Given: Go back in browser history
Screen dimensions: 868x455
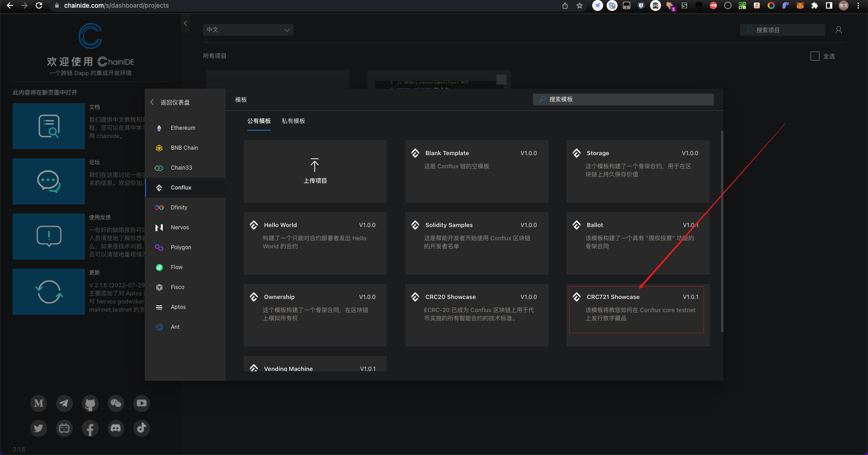Looking at the screenshot, I should pyautogui.click(x=10, y=5).
